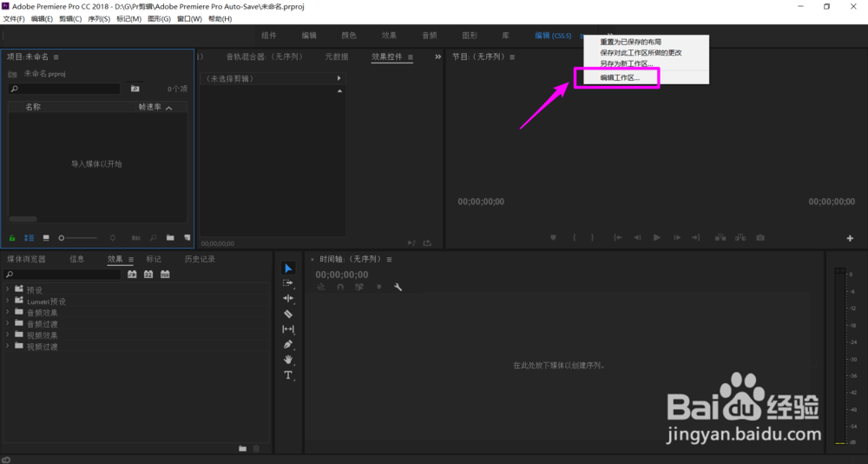Screen dimensions: 868x464
Task: Choose 重置为已保存的布局 menu entry
Action: [630, 42]
